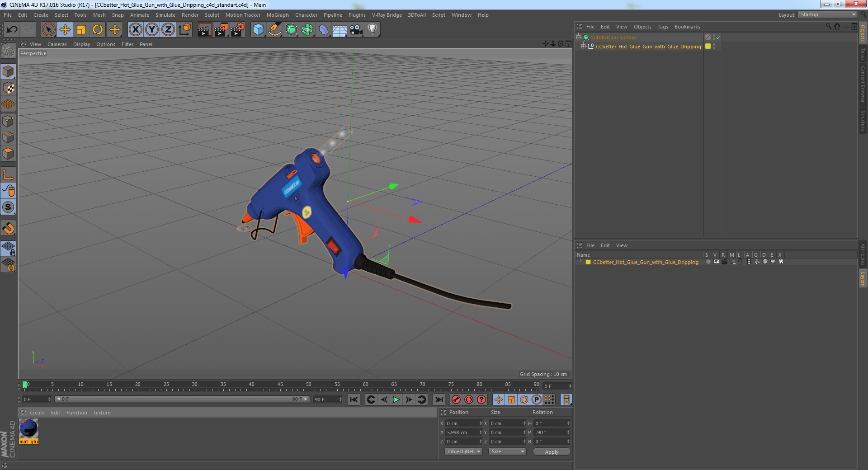Open the spline Pen tool
This screenshot has height=470, width=868.
(x=274, y=30)
